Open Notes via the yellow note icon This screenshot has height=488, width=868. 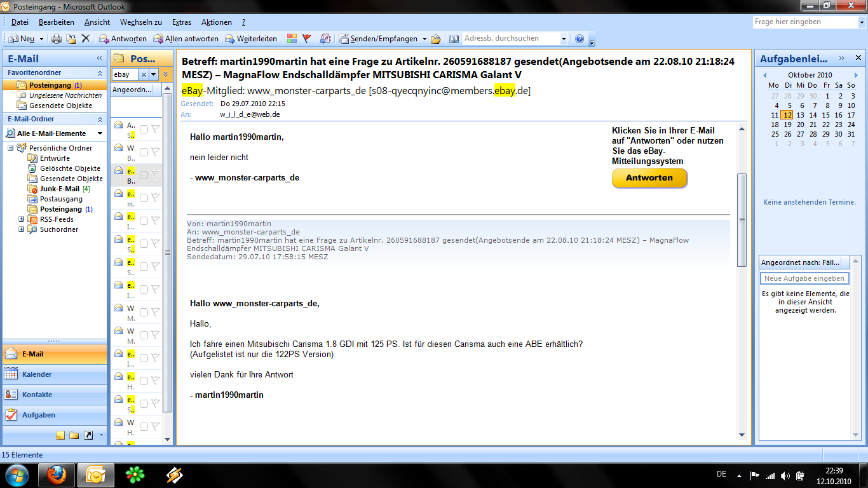60,435
